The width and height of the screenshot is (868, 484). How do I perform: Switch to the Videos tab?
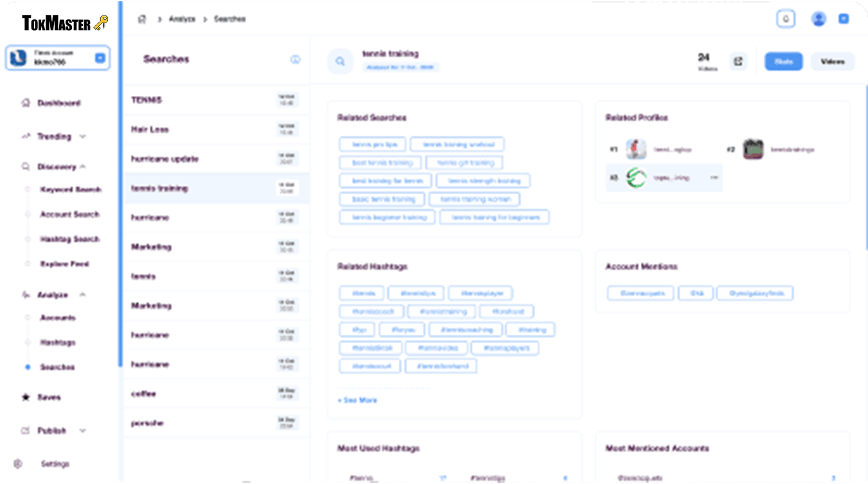click(x=833, y=62)
